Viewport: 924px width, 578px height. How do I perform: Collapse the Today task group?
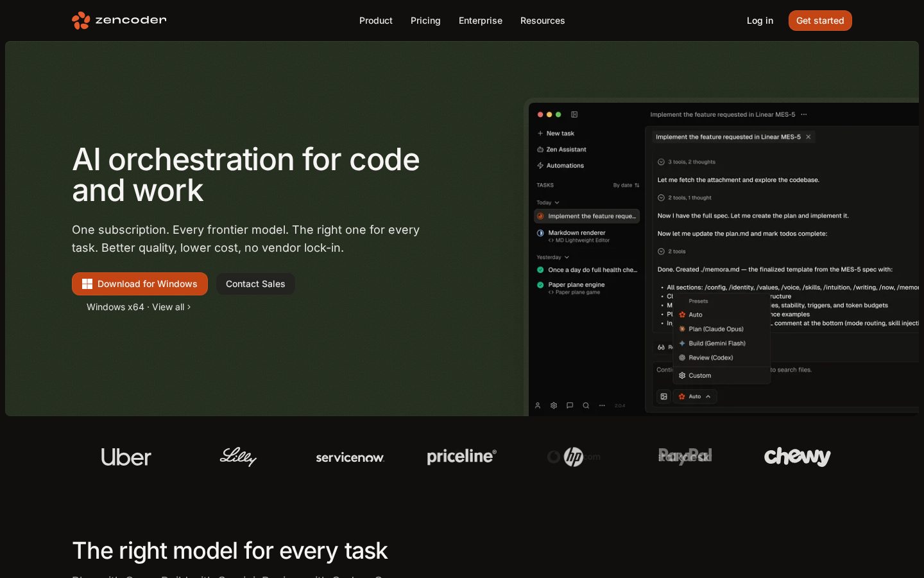click(548, 202)
